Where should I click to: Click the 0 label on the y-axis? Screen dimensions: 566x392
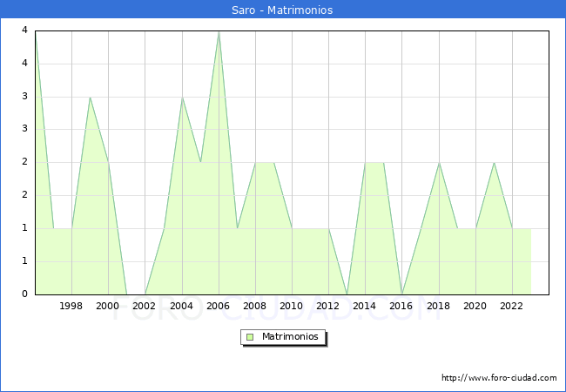[24, 294]
